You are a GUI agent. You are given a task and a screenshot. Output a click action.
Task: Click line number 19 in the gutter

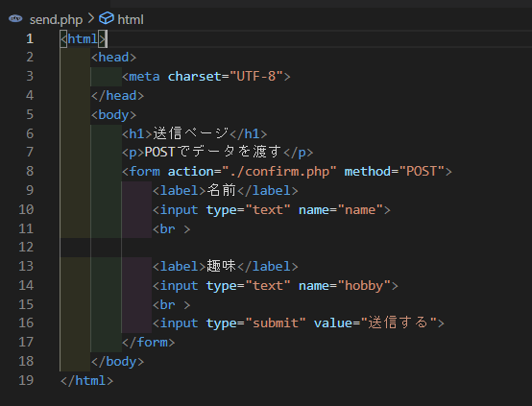pyautogui.click(x=26, y=380)
